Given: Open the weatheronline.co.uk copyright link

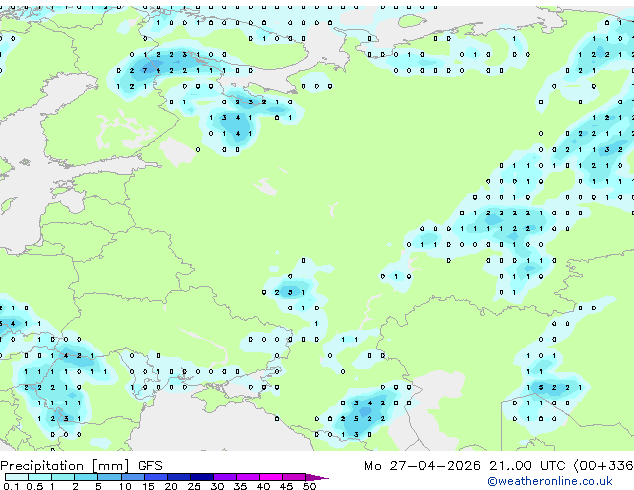Looking at the screenshot, I should [x=550, y=481].
